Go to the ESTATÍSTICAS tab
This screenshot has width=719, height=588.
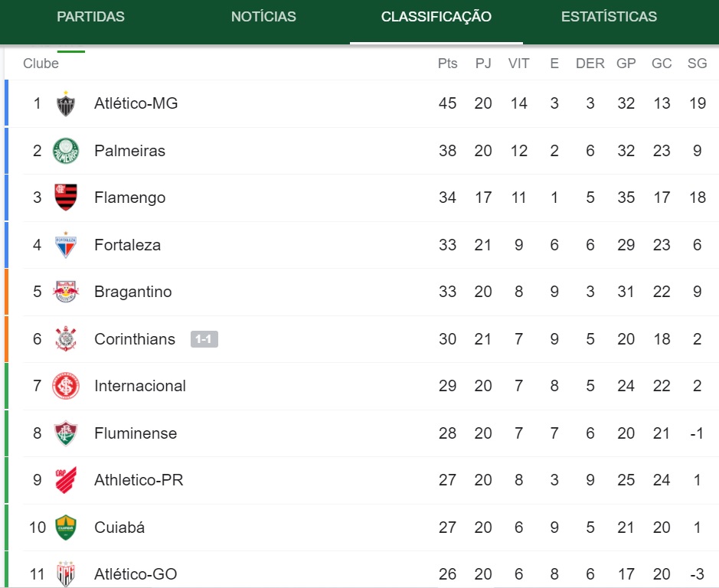coord(609,17)
